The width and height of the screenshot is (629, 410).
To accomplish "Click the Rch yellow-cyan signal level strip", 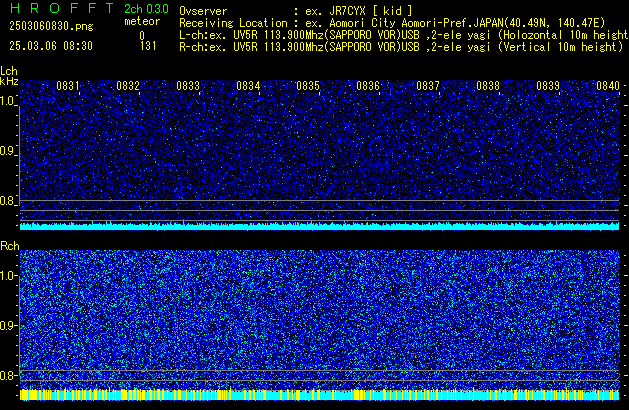I will point(319,394).
